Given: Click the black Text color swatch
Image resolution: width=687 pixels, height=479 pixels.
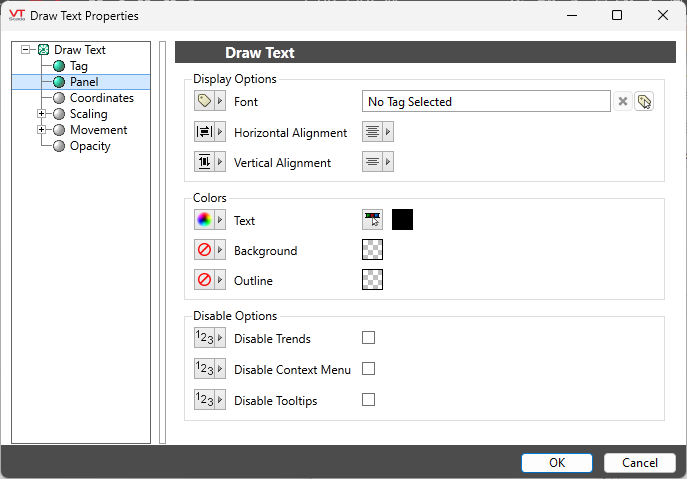Looking at the screenshot, I should 402,220.
